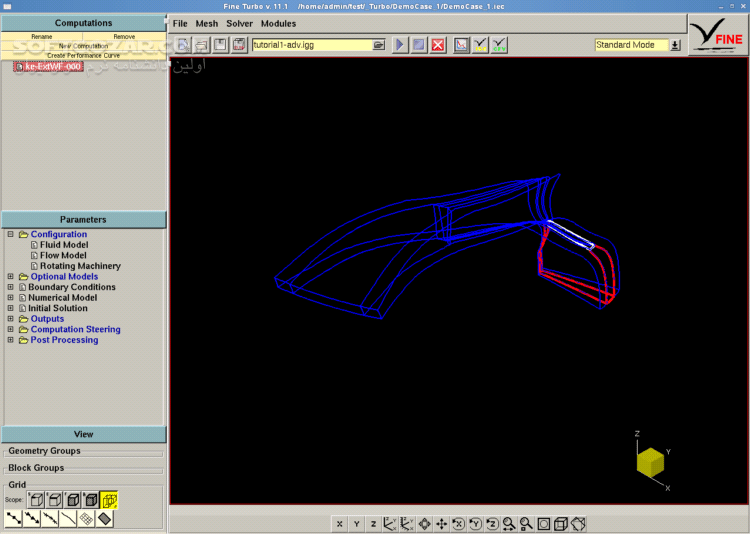Select Fluid Model in the parameters tree
Image resolution: width=750 pixels, height=535 pixels.
(64, 245)
